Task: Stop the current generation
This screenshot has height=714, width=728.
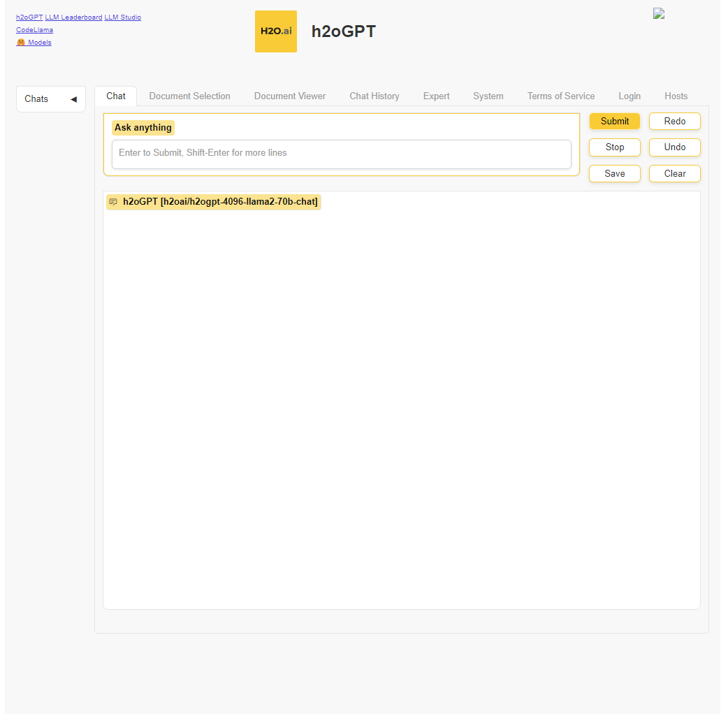Action: (x=614, y=147)
